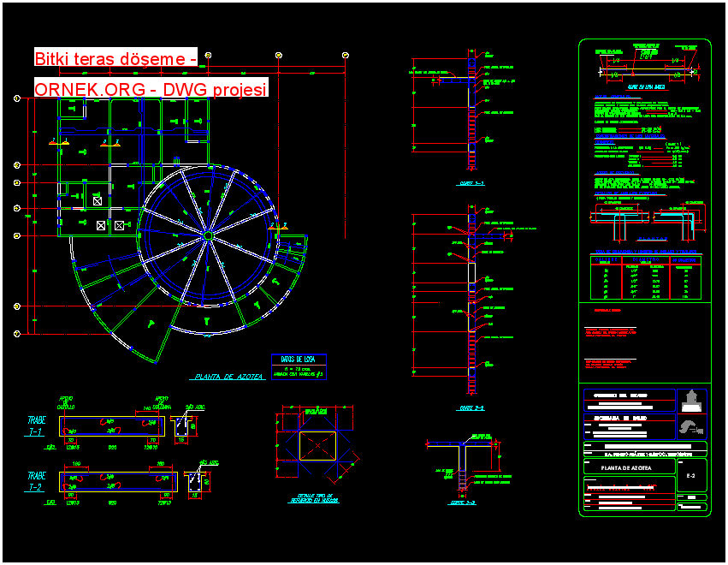Expand the sheet number box labeled E-2

pyautogui.click(x=690, y=475)
